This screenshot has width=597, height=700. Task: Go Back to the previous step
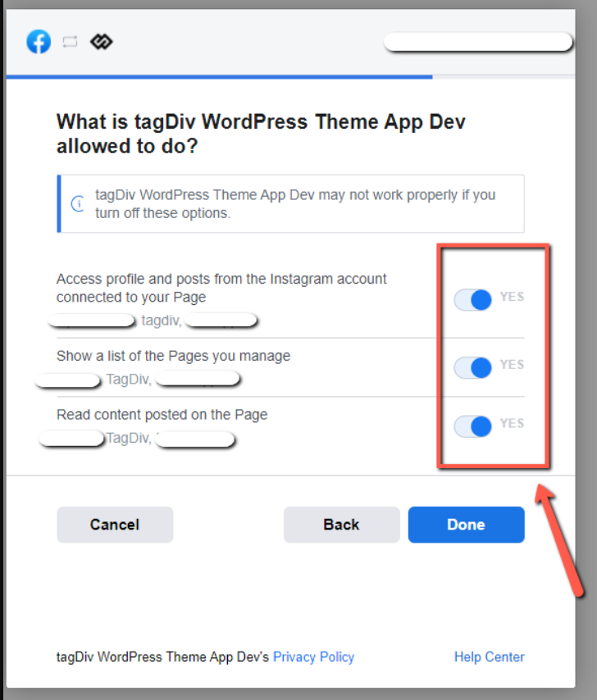342,525
